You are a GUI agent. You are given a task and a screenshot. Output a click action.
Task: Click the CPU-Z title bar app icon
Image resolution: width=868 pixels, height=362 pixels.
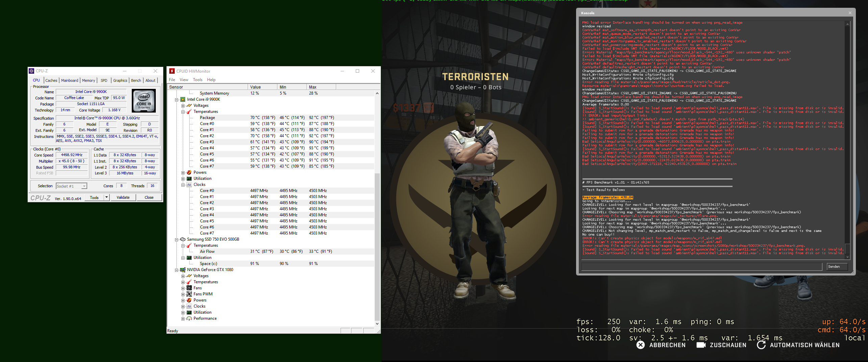(x=32, y=71)
